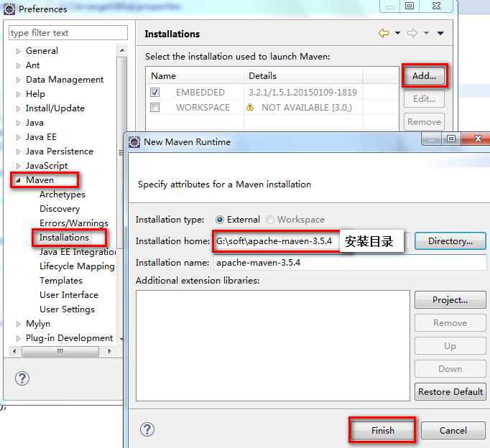
Task: Select User Interface under Maven
Action: point(69,295)
